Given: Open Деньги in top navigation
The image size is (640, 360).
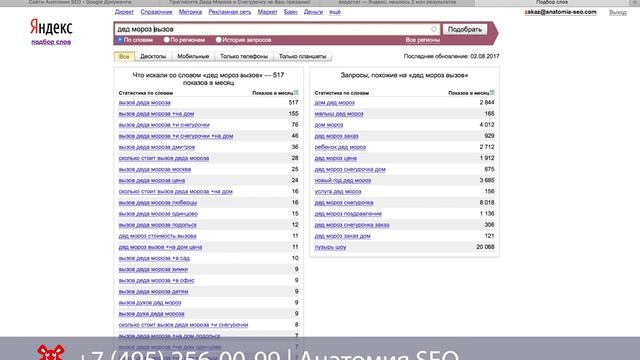Looking at the screenshot, I should 313,12.
